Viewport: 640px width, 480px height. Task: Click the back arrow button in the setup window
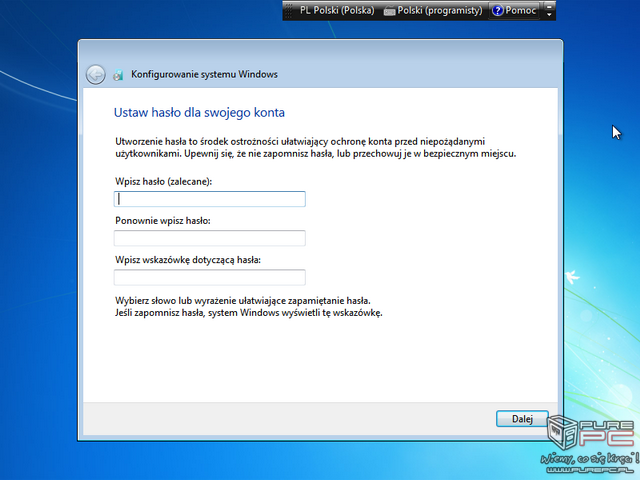coord(96,75)
